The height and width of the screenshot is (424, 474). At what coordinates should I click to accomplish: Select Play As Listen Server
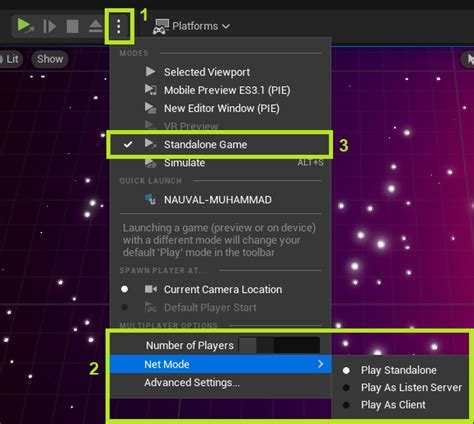400,387
